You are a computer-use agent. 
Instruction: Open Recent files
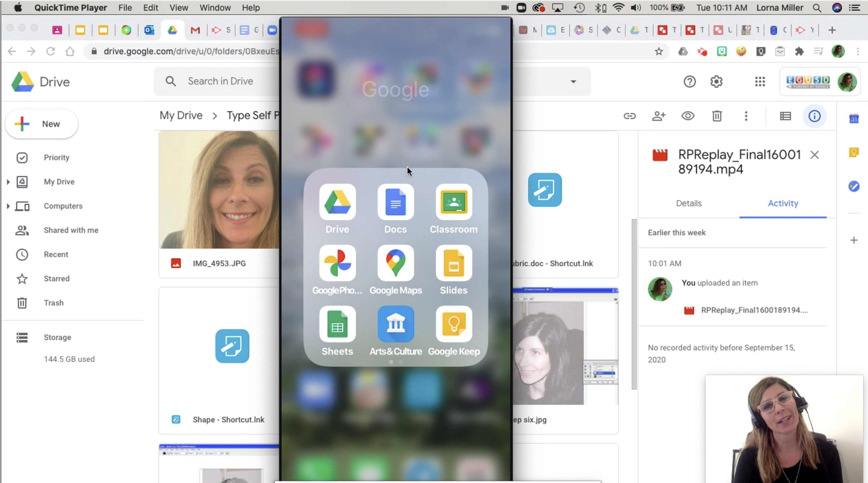pos(56,255)
